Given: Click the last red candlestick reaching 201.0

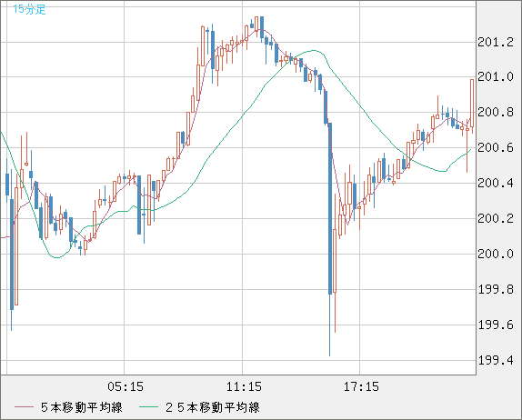Looking at the screenshot, I should tap(472, 103).
